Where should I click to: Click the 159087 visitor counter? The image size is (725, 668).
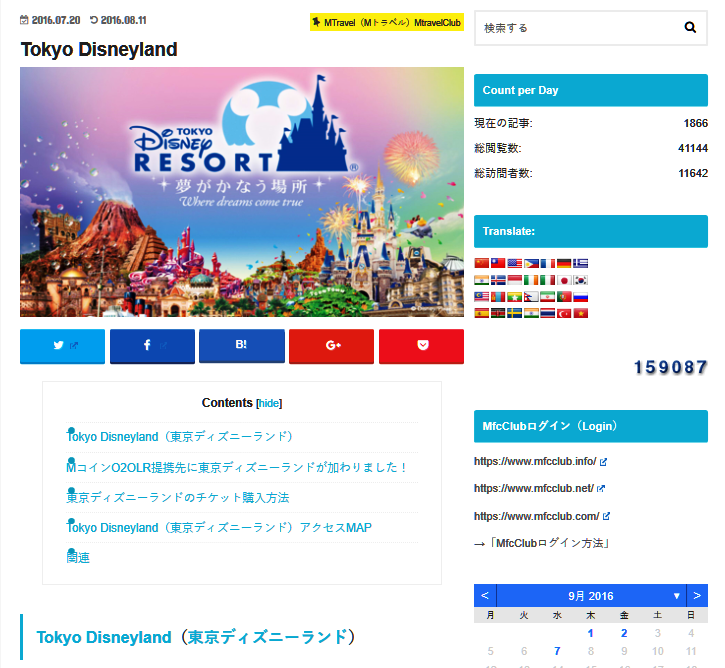point(670,368)
